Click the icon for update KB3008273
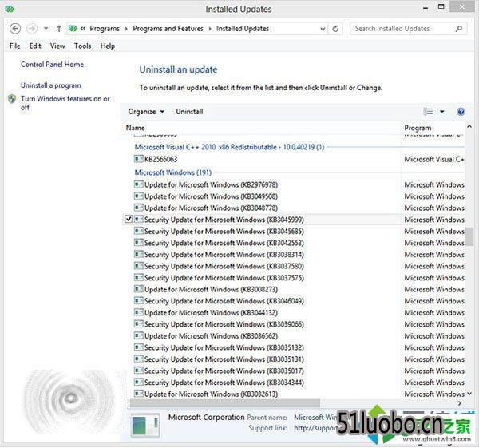This screenshot has height=448, width=479. pos(139,289)
